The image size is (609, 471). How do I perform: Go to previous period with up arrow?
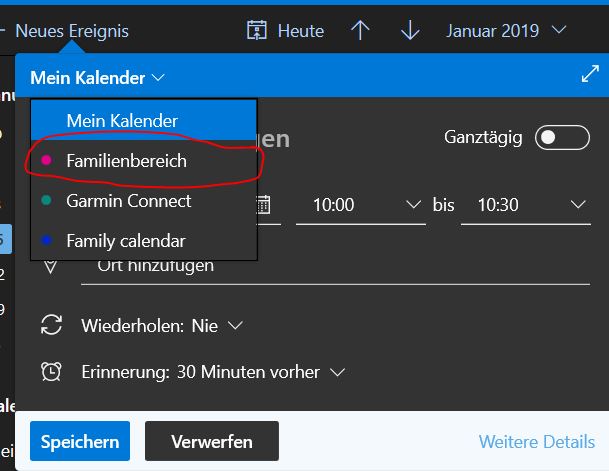click(360, 30)
